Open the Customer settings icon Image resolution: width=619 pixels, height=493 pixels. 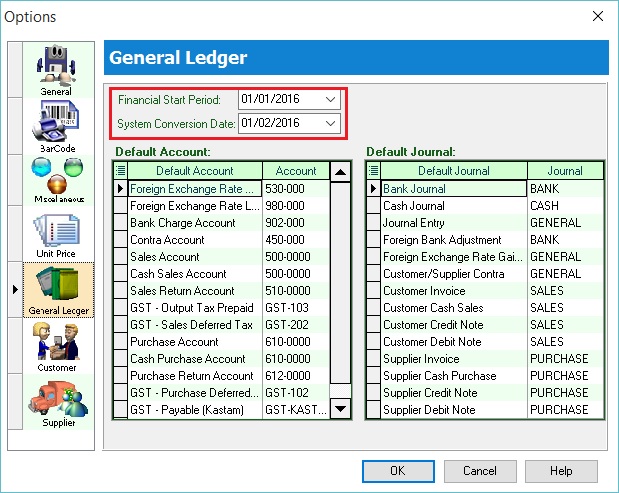[56, 346]
